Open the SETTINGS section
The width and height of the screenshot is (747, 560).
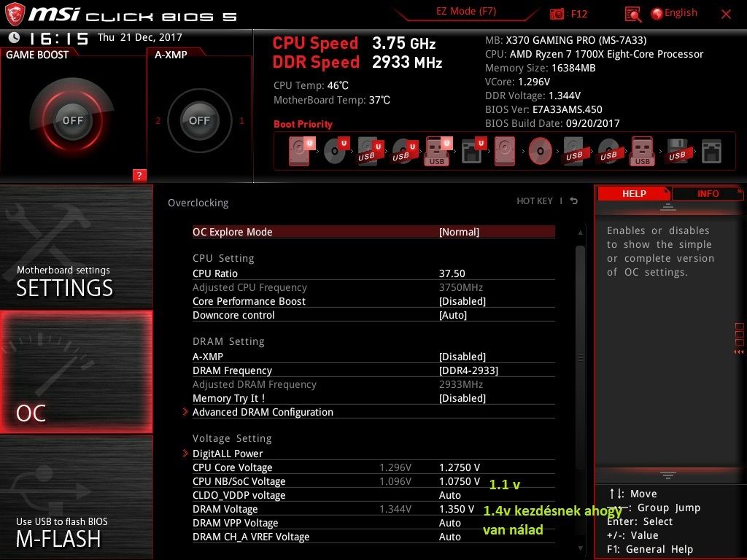point(76,246)
